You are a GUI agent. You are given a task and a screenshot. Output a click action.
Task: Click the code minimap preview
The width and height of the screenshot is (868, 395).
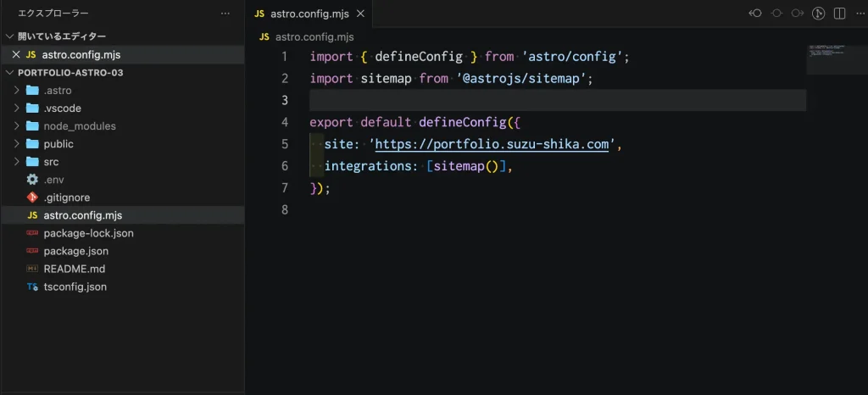pos(837,59)
